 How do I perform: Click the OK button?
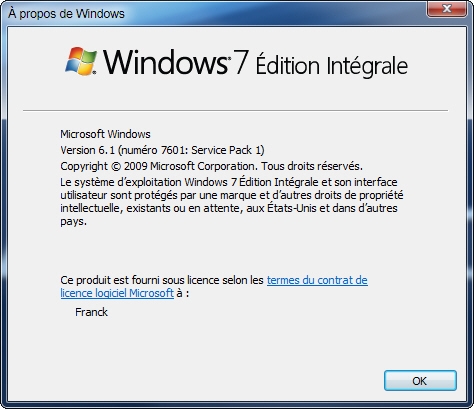(420, 380)
